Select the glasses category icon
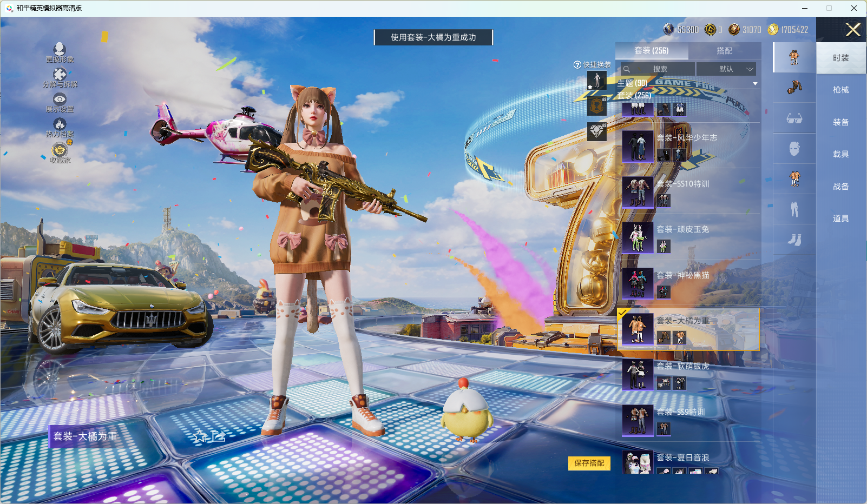 794,118
